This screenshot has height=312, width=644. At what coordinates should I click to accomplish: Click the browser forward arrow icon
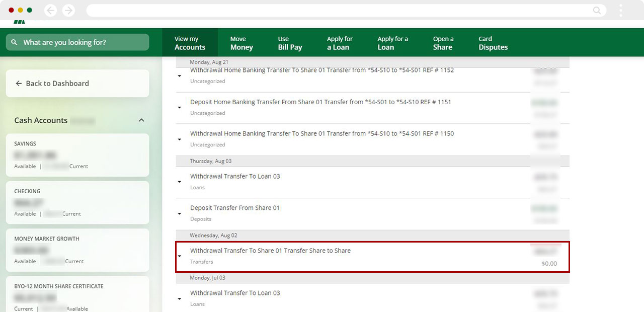pyautogui.click(x=68, y=11)
